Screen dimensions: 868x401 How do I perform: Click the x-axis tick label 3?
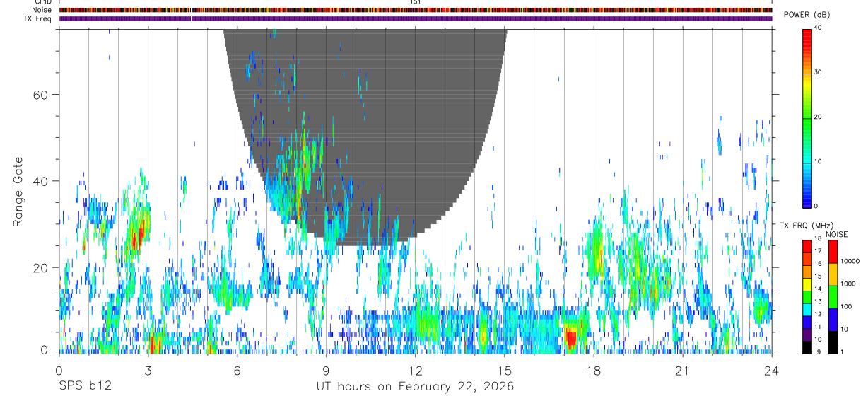click(148, 371)
